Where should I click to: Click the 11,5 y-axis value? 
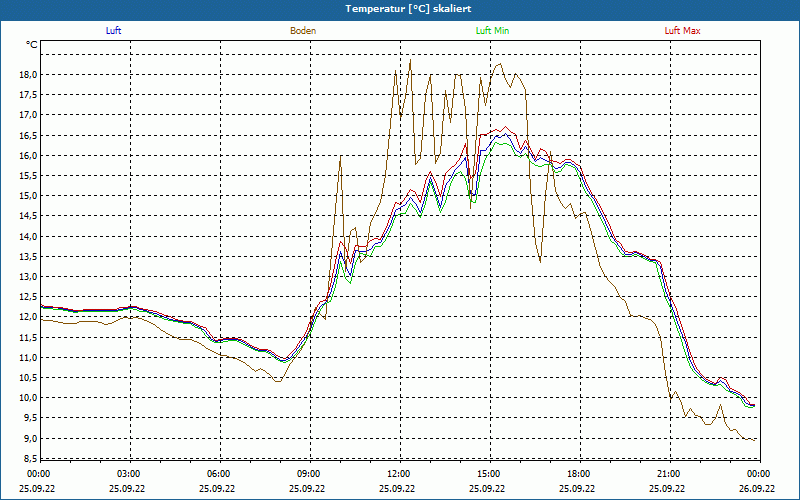(x=29, y=337)
